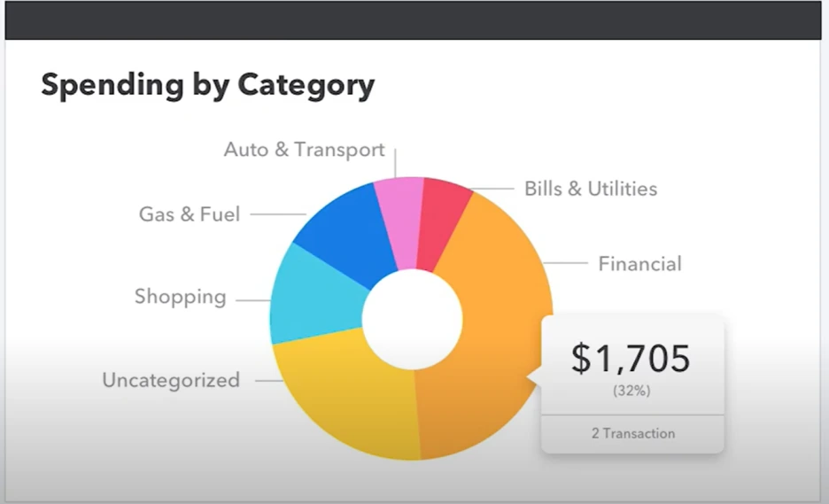Click the Financial category label
This screenshot has height=504, width=829.
coord(639,263)
